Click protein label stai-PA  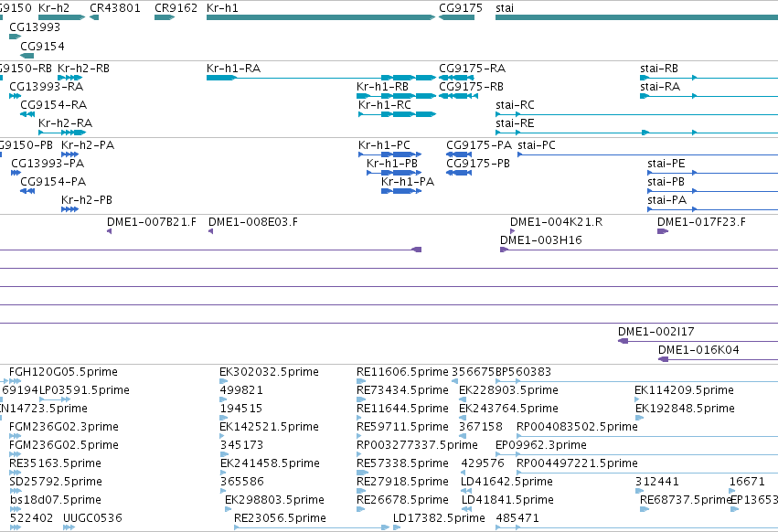click(x=666, y=199)
